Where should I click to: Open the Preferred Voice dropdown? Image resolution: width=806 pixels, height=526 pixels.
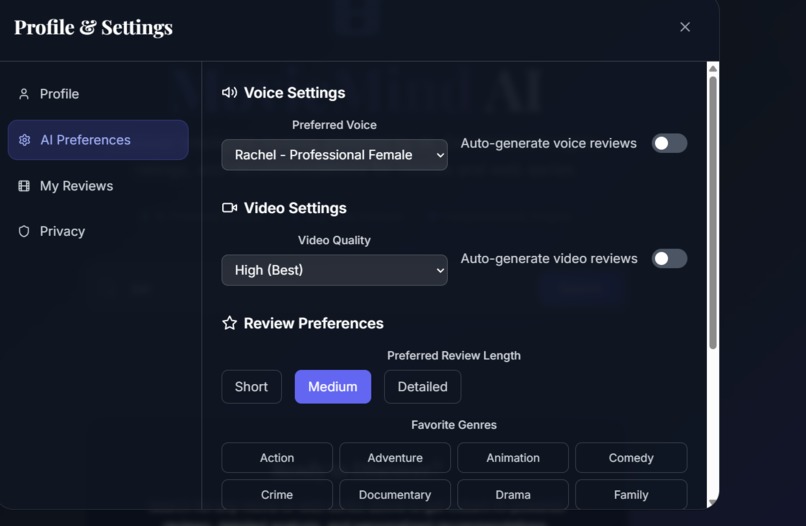334,155
